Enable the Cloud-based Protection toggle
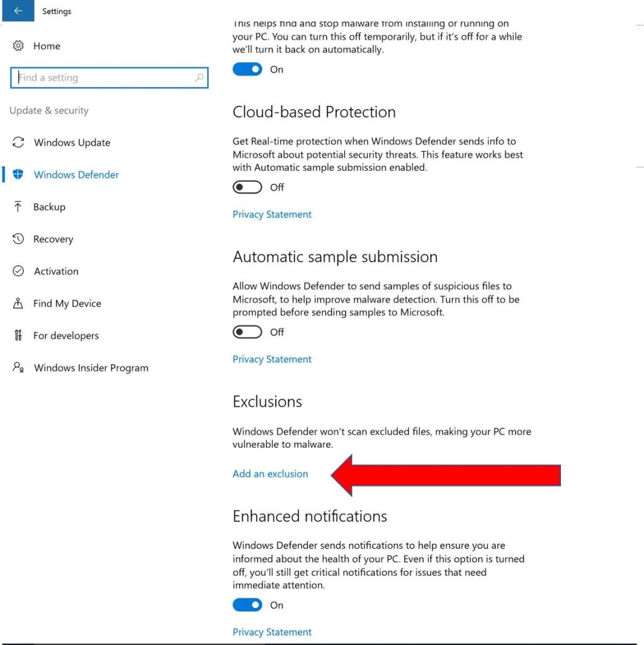This screenshot has height=645, width=644. click(x=247, y=187)
